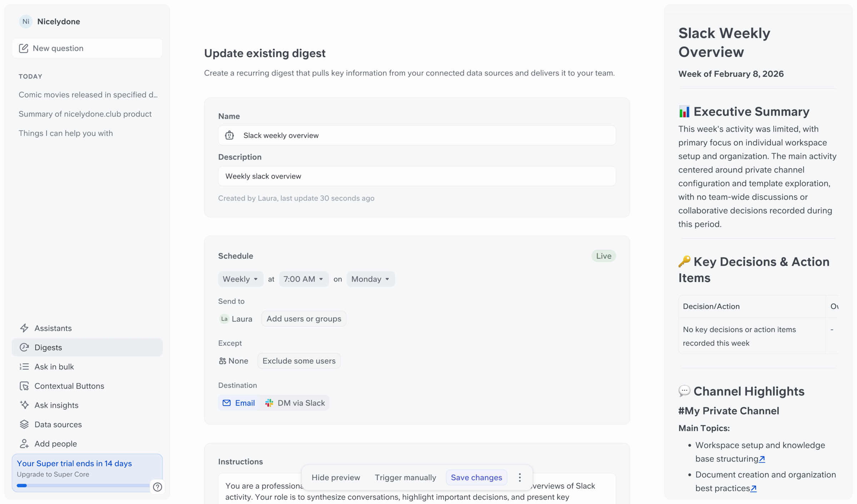Click the Digests clock icon
The image size is (857, 504).
24,347
